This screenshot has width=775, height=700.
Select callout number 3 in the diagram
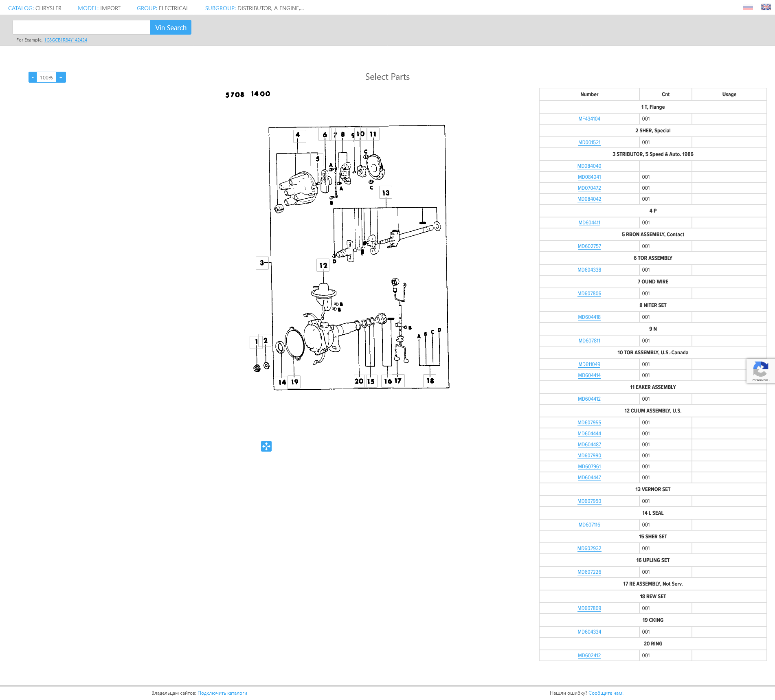[262, 263]
